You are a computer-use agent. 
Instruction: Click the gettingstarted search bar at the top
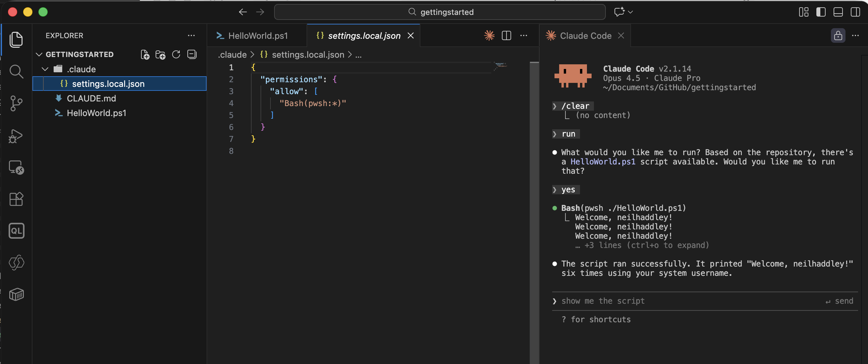pos(440,12)
